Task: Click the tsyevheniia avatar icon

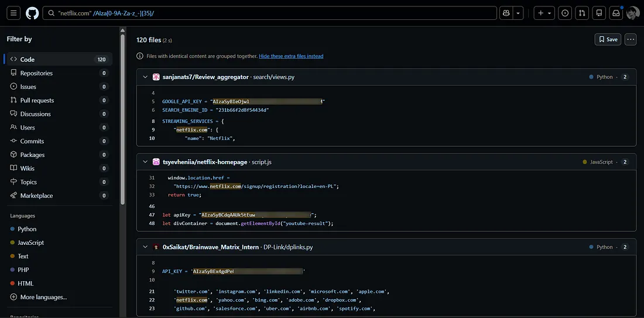Action: pyautogui.click(x=156, y=162)
